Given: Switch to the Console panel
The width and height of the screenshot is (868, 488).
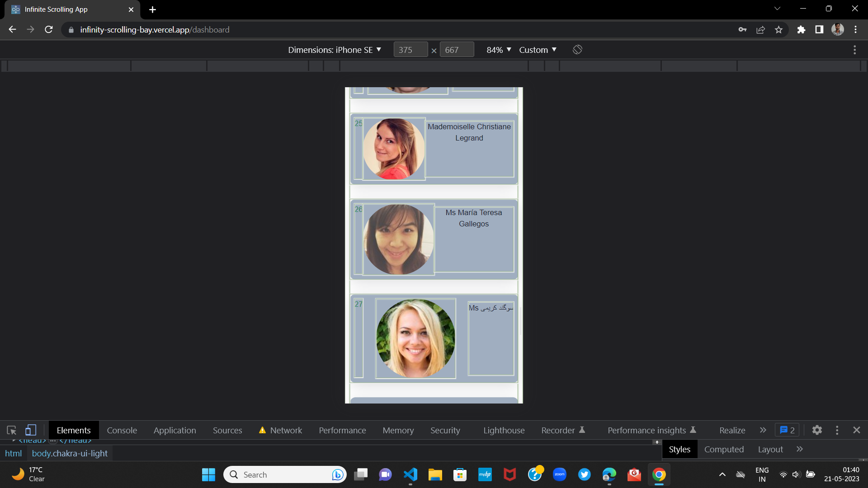Looking at the screenshot, I should (x=122, y=430).
